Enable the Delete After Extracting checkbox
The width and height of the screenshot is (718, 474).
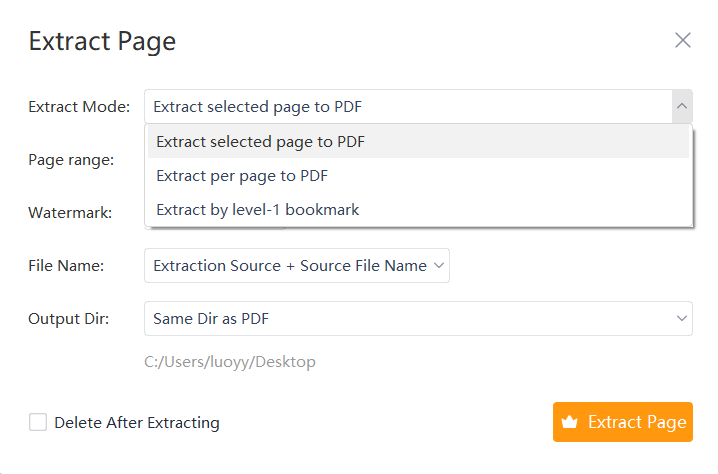[38, 422]
